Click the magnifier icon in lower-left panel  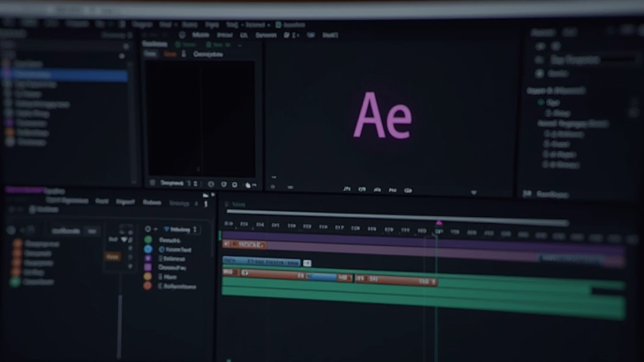click(x=11, y=230)
